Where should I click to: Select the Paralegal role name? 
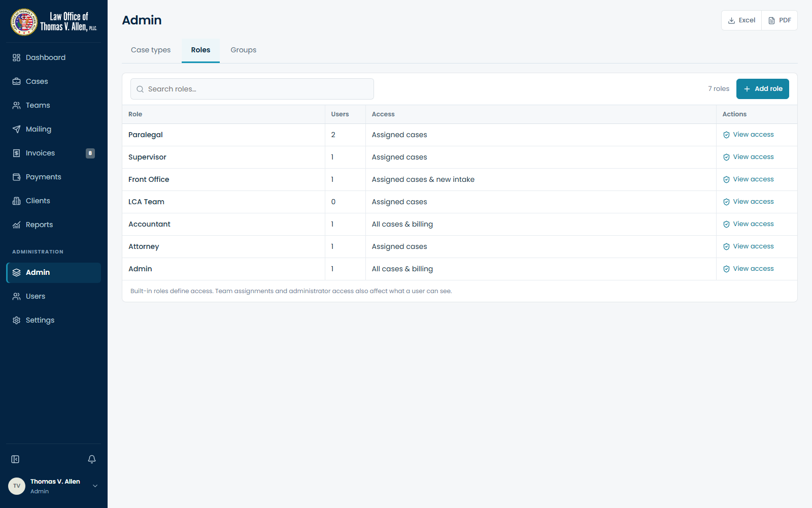(146, 135)
